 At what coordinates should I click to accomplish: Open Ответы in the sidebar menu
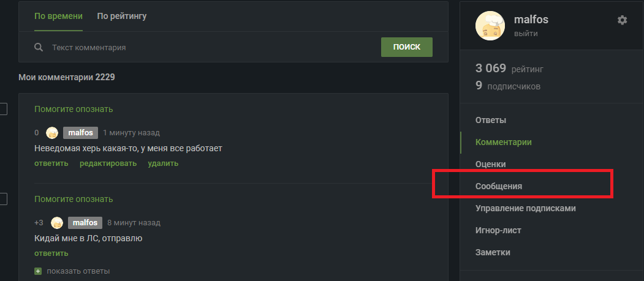(x=490, y=120)
